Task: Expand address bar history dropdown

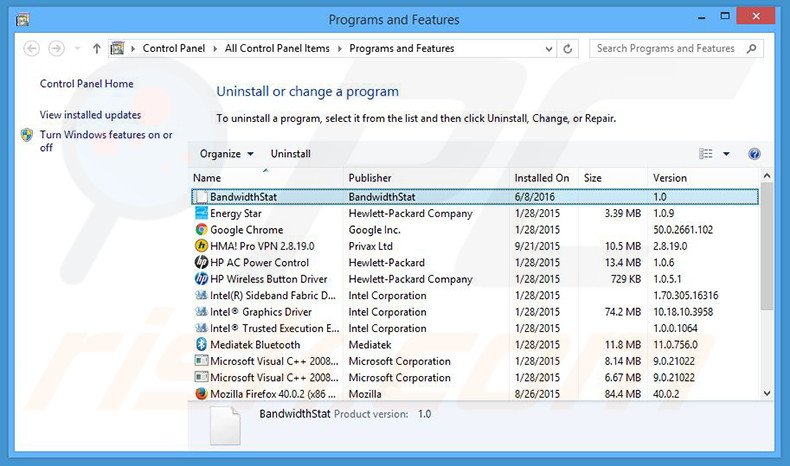Action: [x=549, y=49]
